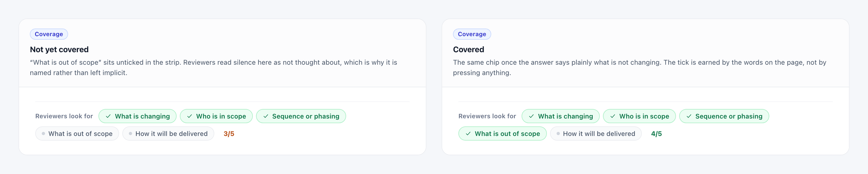This screenshot has width=868, height=174.
Task: Click the 4/5 coverage count
Action: pyautogui.click(x=656, y=134)
